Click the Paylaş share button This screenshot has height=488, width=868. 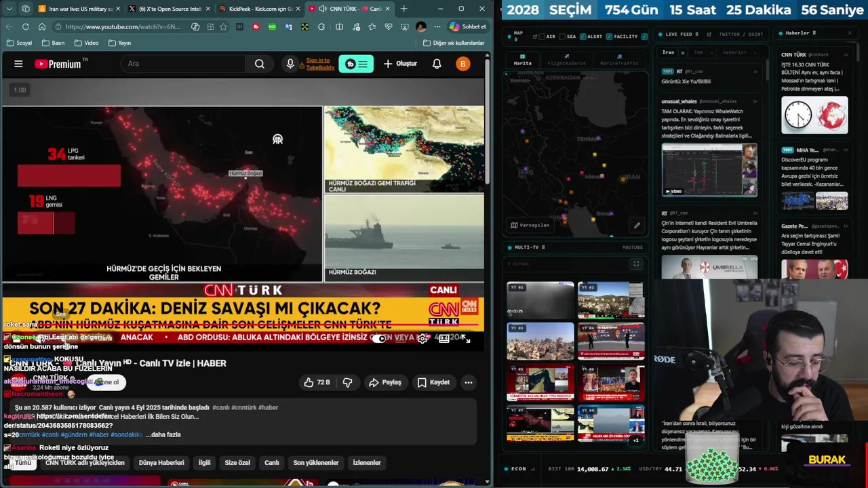(384, 382)
